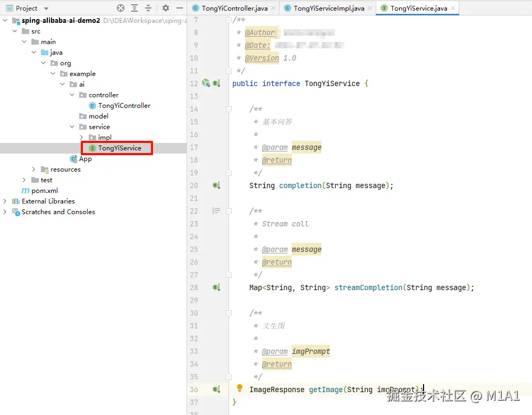Click the yellow intention lightbulb on line 36
Viewport: 532px width, 415px height.
(x=240, y=388)
